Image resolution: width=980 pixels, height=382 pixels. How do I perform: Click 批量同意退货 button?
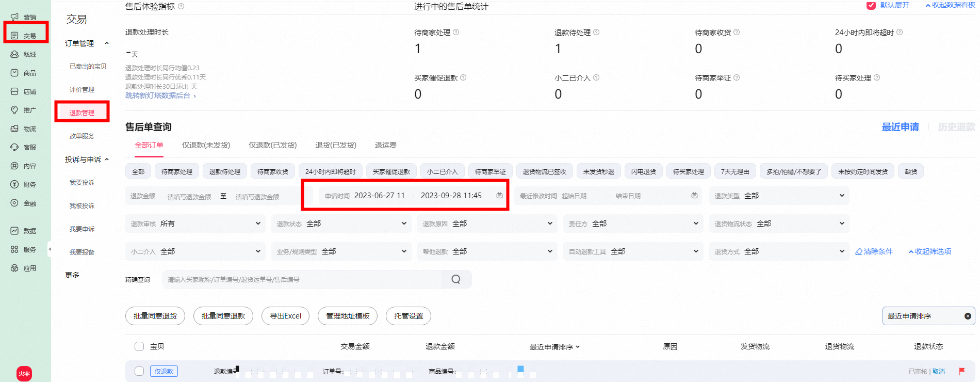[155, 316]
